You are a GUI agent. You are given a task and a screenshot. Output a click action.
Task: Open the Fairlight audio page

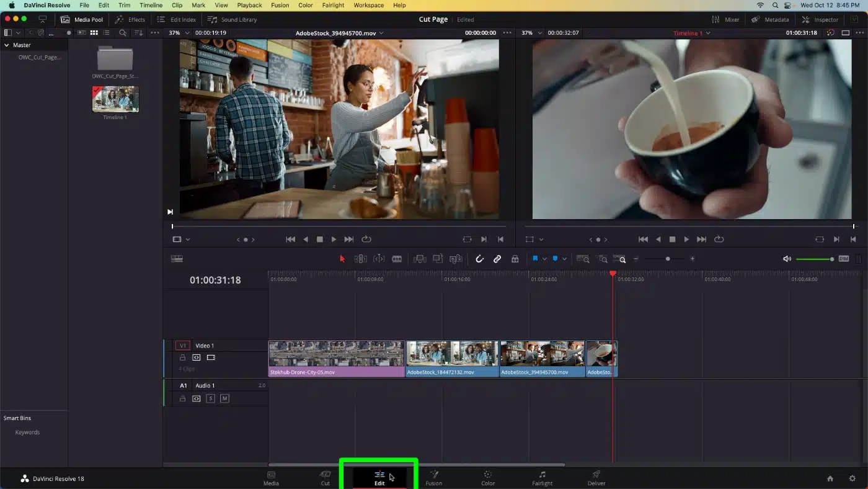coord(542,478)
